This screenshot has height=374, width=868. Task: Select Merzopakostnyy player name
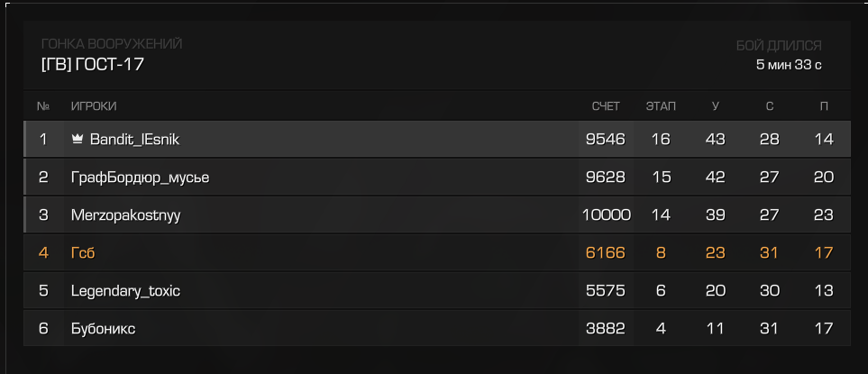tap(125, 215)
